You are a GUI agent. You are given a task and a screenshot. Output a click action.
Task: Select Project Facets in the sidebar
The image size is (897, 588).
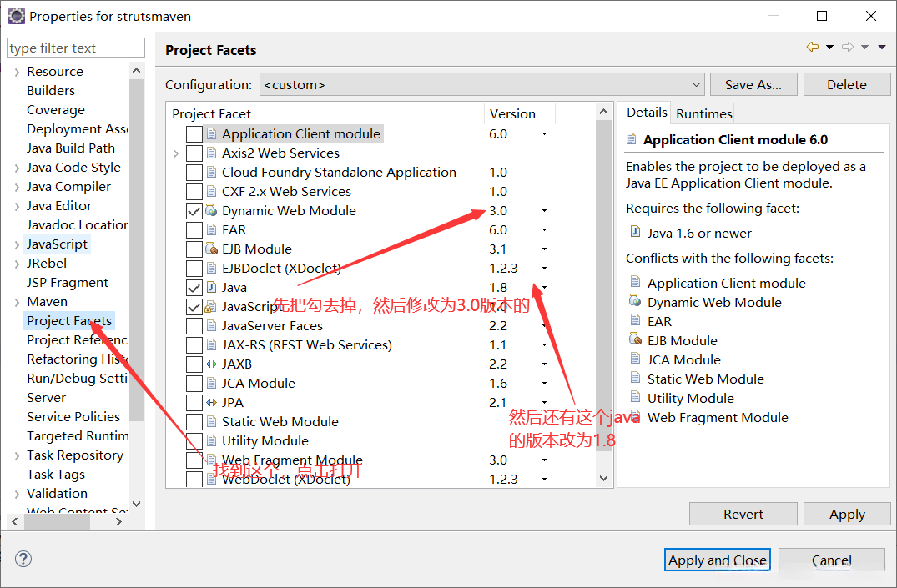[x=69, y=321]
